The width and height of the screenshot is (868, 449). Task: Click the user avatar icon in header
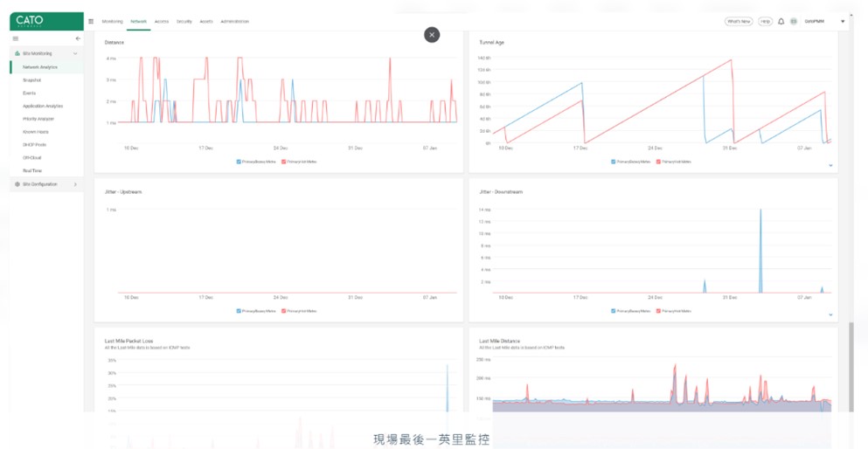click(794, 21)
